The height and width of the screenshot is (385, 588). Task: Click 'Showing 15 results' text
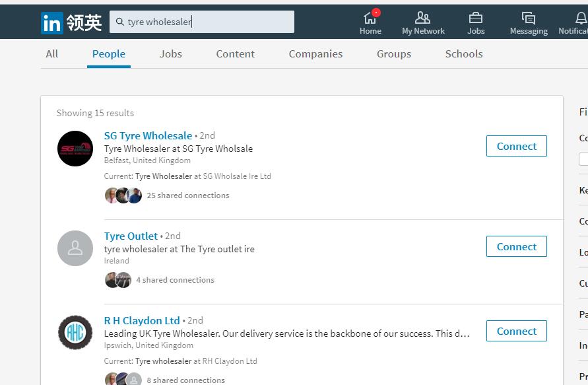[x=95, y=113]
